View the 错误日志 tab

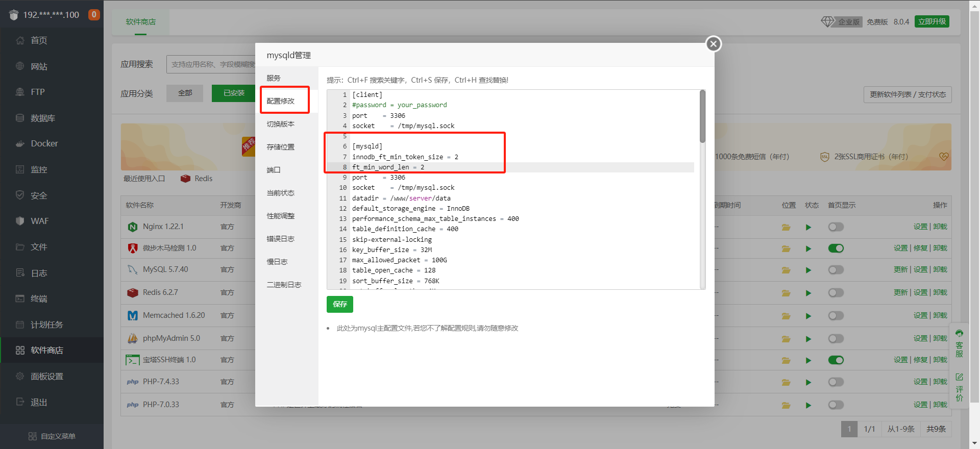[281, 239]
